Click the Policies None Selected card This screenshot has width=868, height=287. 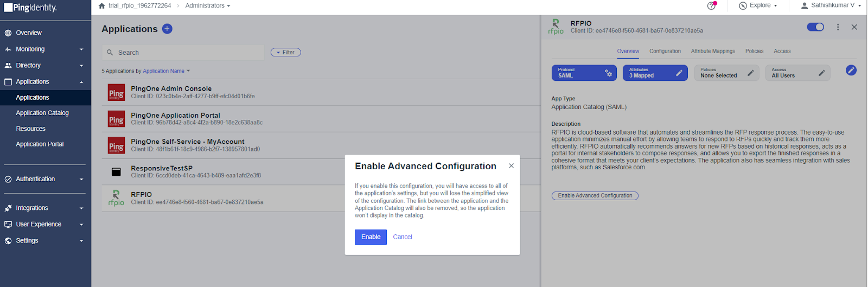click(727, 73)
